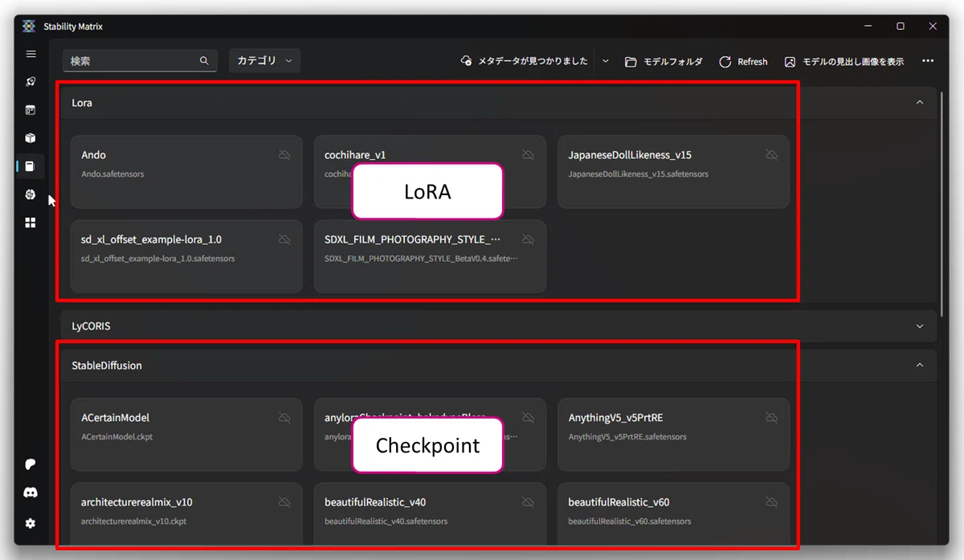Open the hamburger navigation menu

click(x=31, y=54)
